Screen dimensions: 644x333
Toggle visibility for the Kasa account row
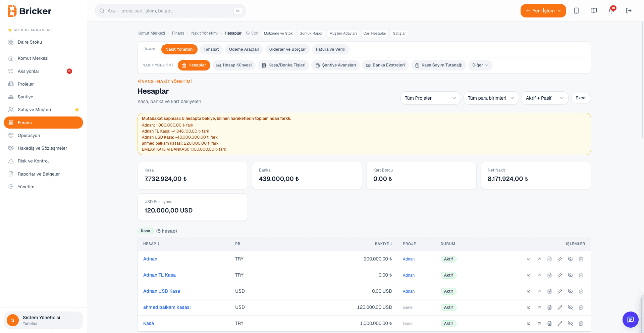(570, 324)
